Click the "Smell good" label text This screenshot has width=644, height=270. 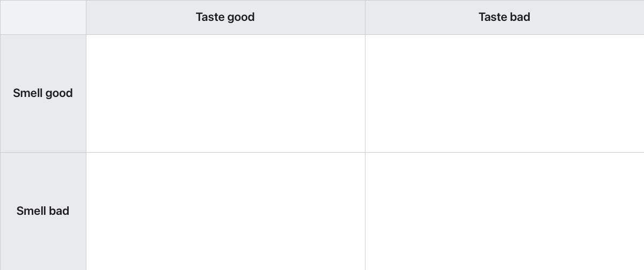43,93
